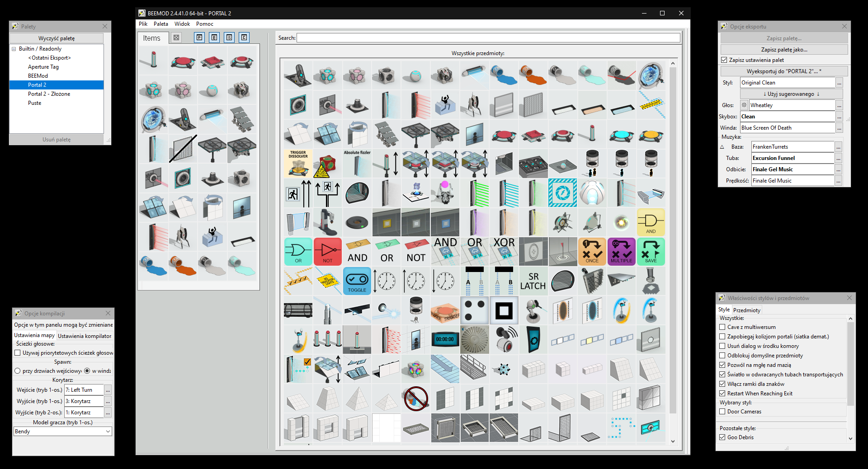Switch to Ustawienia kompilator tab
868x469 pixels.
pos(85,336)
